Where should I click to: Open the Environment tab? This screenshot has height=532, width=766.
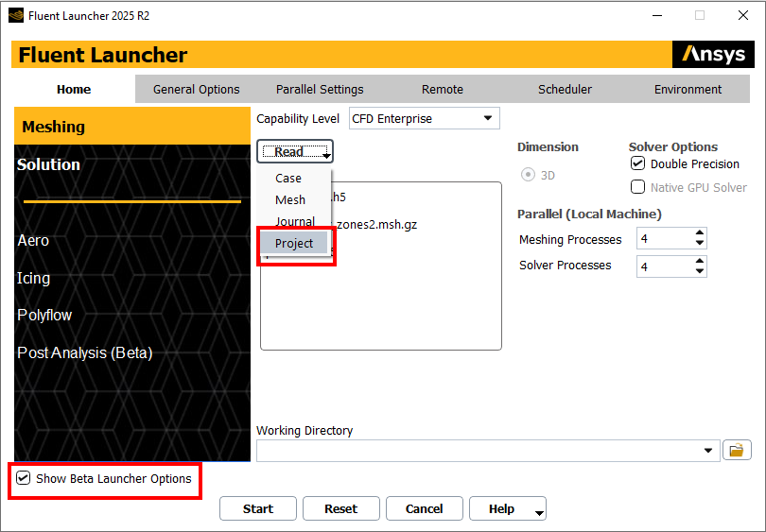pyautogui.click(x=688, y=90)
